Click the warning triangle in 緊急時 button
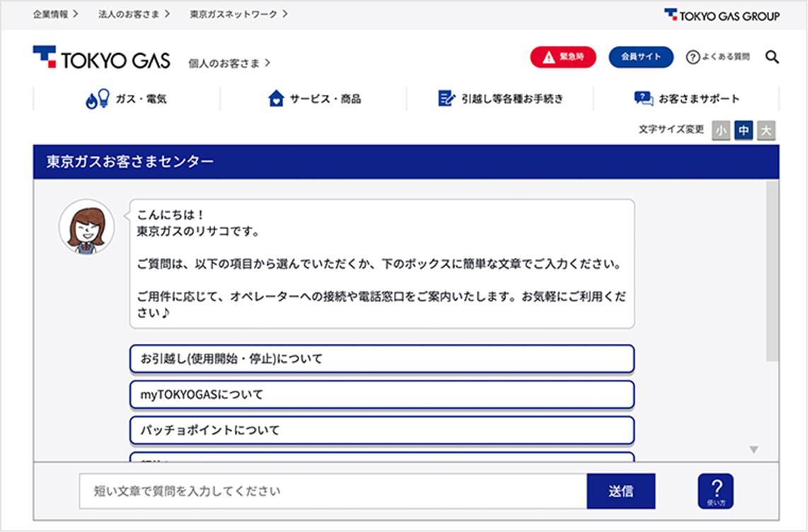Image resolution: width=808 pixels, height=532 pixels. coord(549,57)
